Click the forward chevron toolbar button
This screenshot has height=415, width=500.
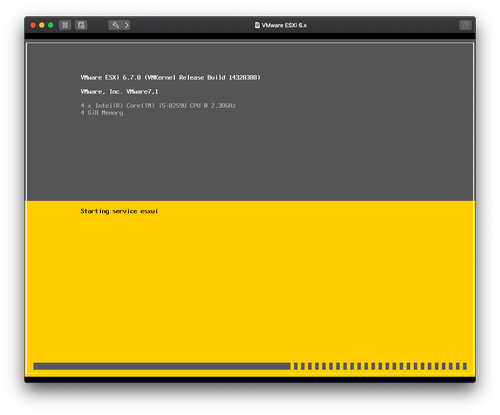coord(127,25)
